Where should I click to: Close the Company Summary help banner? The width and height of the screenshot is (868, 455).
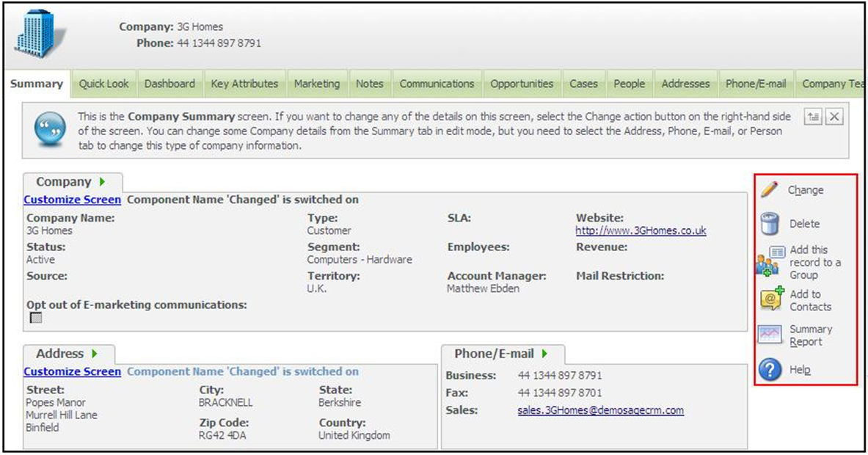[x=834, y=117]
